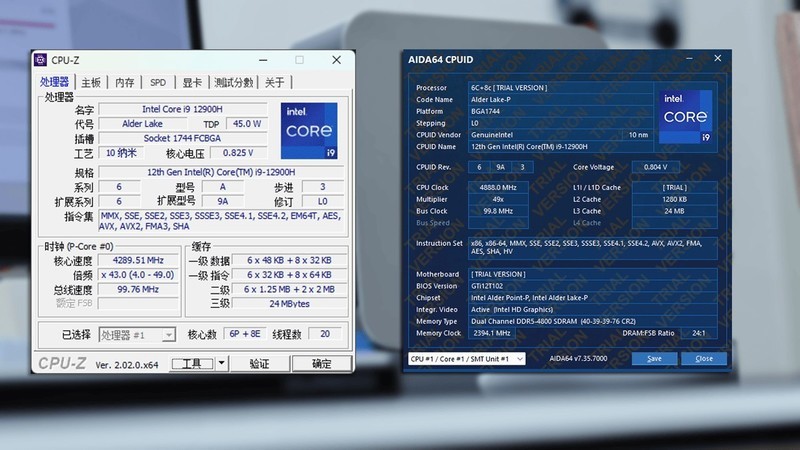Click the TDP value 45.0 W

point(247,123)
